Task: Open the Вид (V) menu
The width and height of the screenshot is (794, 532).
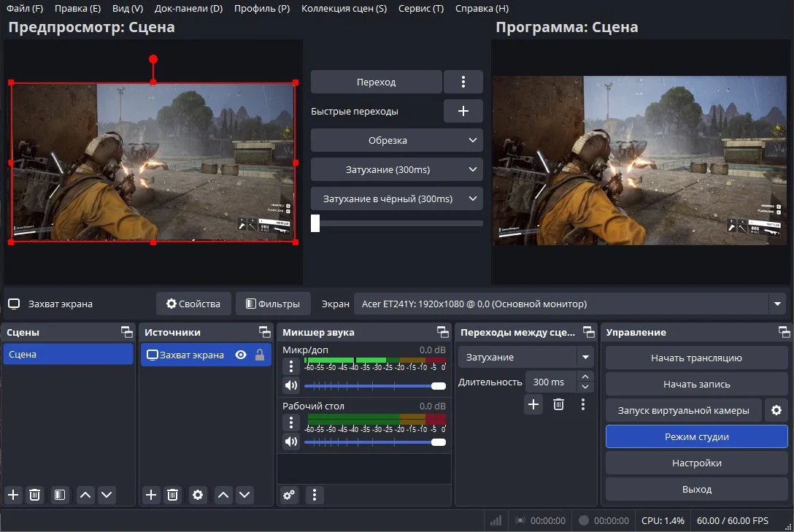Action: click(x=128, y=9)
